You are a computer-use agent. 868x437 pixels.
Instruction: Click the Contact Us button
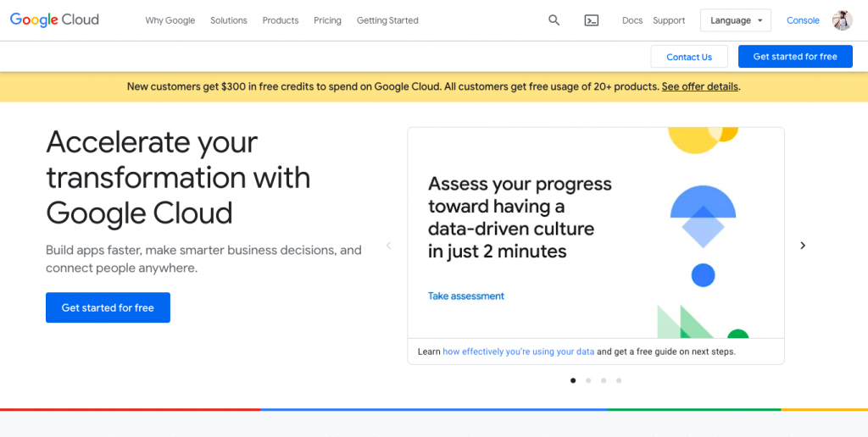tap(689, 57)
